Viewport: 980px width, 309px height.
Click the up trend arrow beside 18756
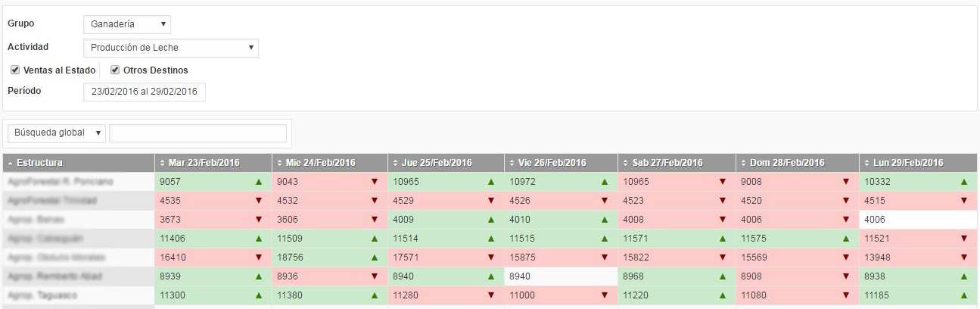375,257
